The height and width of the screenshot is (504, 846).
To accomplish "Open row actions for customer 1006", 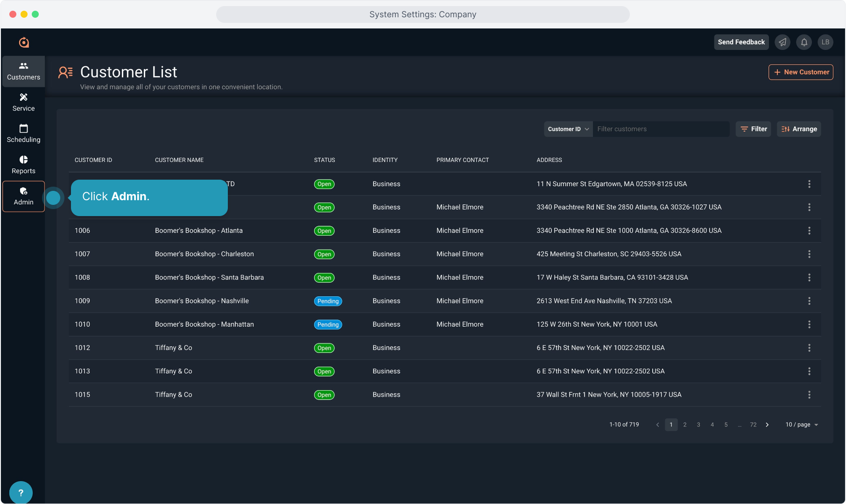I will coord(809,231).
